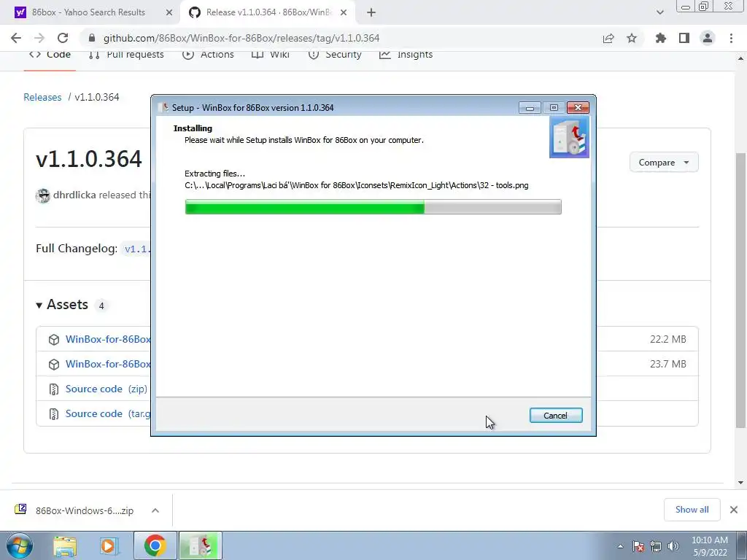Open the Security tab
The image size is (747, 560).
[x=334, y=54]
